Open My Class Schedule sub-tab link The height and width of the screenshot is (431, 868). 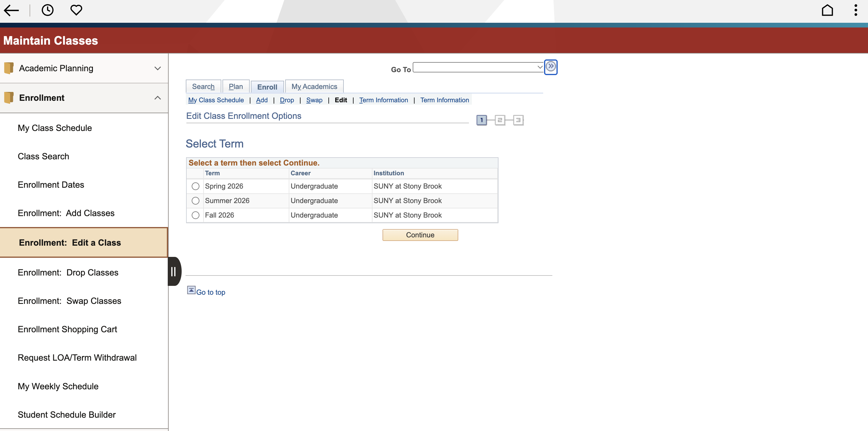pos(216,100)
